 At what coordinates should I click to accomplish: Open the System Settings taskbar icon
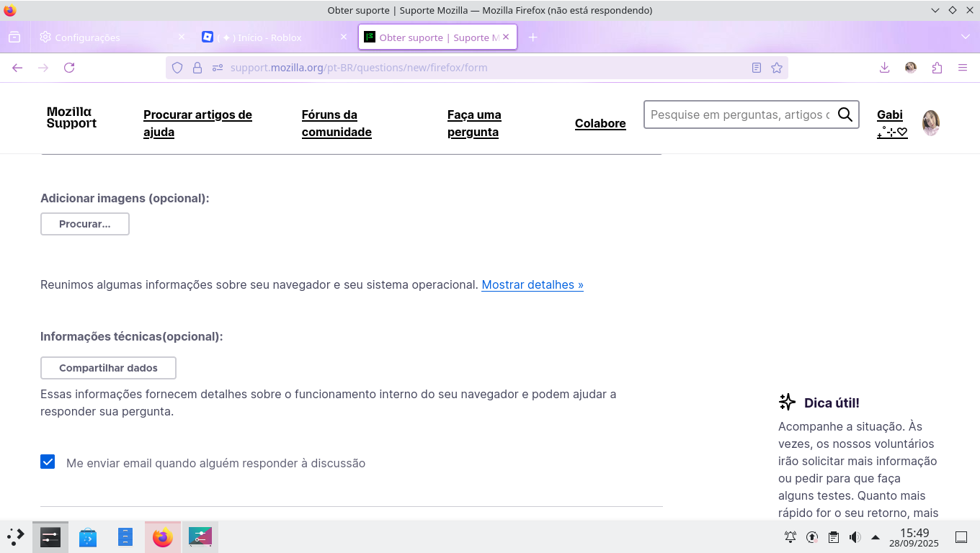pyautogui.click(x=50, y=537)
